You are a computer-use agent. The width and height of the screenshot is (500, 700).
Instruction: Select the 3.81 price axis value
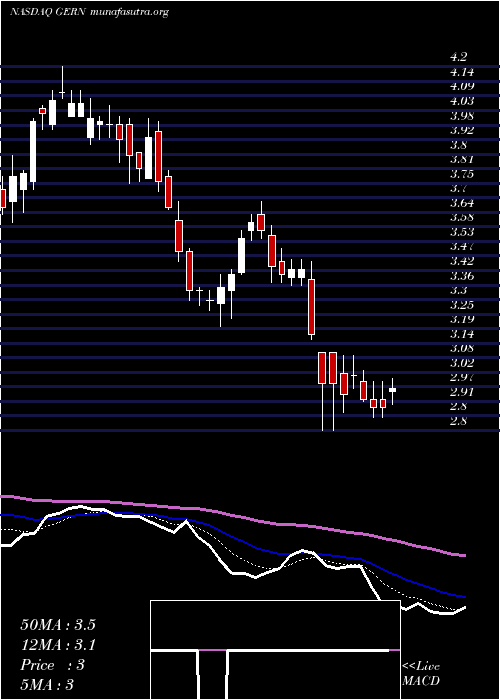click(x=462, y=159)
